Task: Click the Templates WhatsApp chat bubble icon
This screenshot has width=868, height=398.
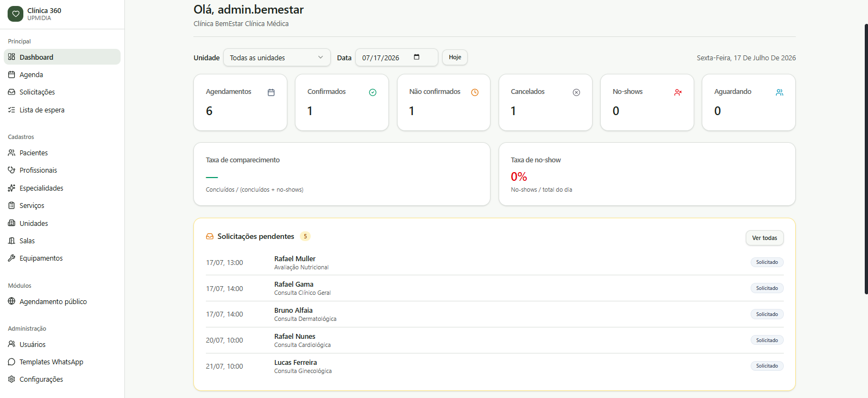Action: pos(11,362)
